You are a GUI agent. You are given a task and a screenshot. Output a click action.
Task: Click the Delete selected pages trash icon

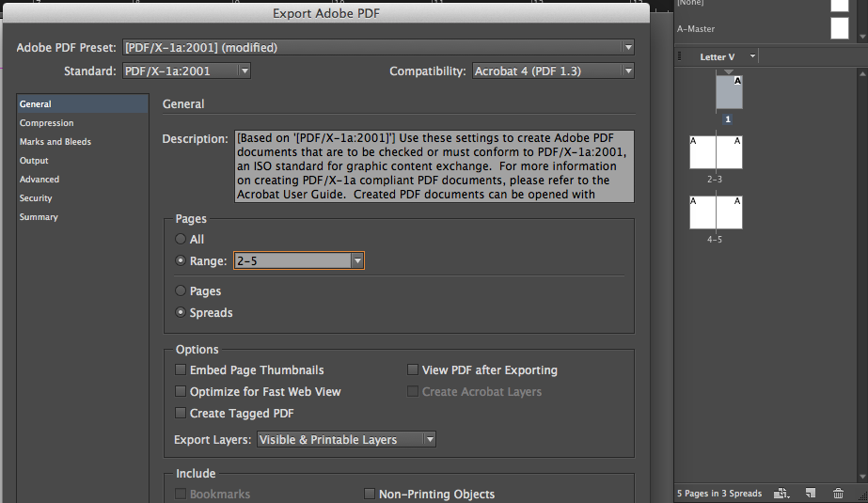[838, 493]
